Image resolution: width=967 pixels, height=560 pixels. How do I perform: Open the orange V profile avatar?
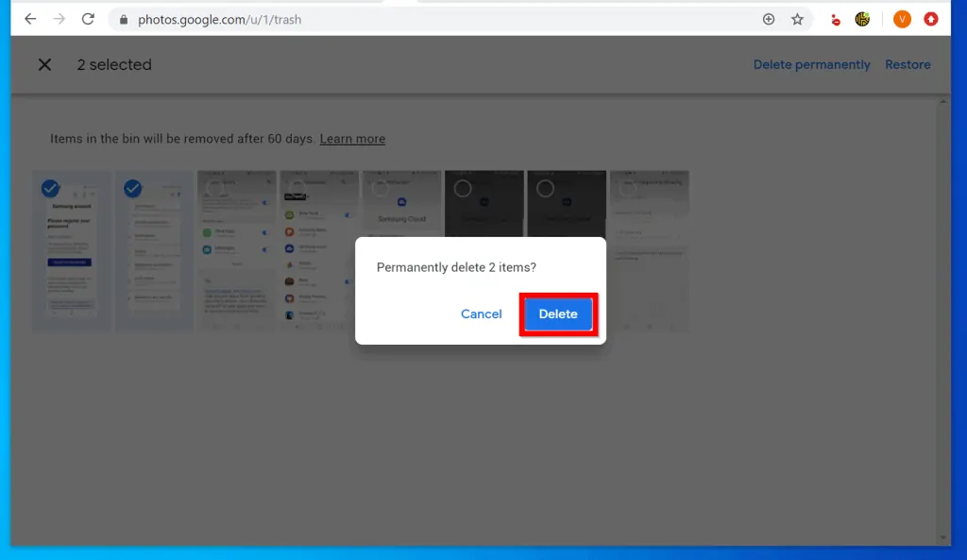point(902,19)
